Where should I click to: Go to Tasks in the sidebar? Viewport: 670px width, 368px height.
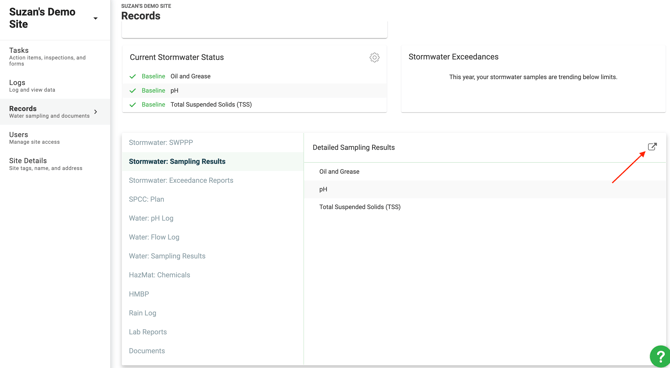pos(55,56)
